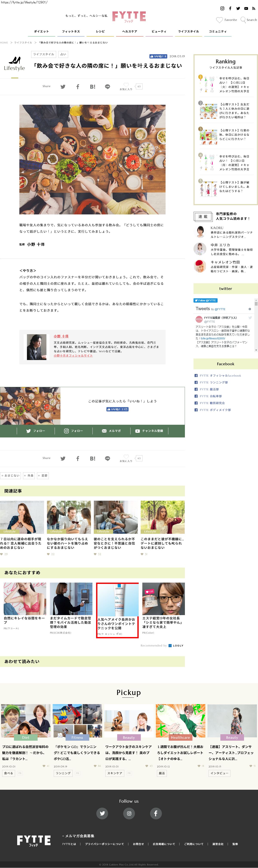Click the メルマガ button in the green bar
The image size is (258, 868).
(x=111, y=431)
